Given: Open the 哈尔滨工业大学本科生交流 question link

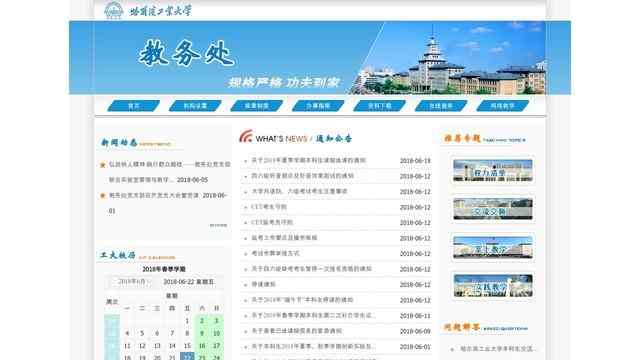Looking at the screenshot, I should (x=498, y=349).
